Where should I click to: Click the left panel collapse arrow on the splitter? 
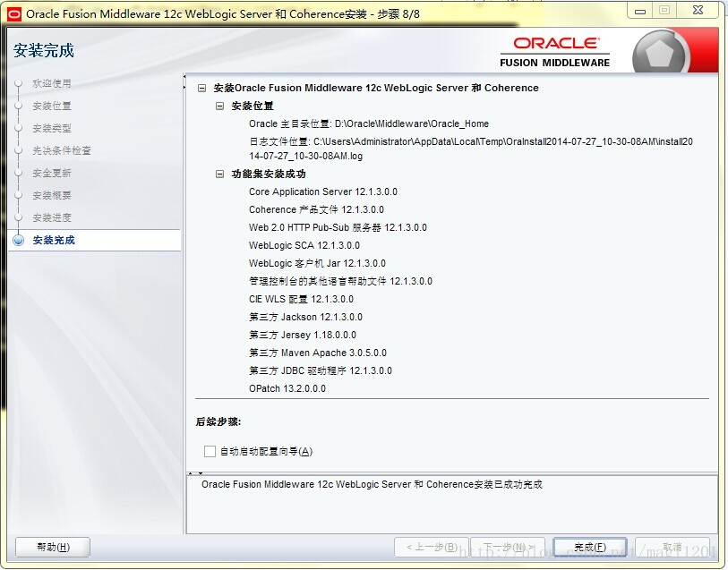click(x=184, y=77)
